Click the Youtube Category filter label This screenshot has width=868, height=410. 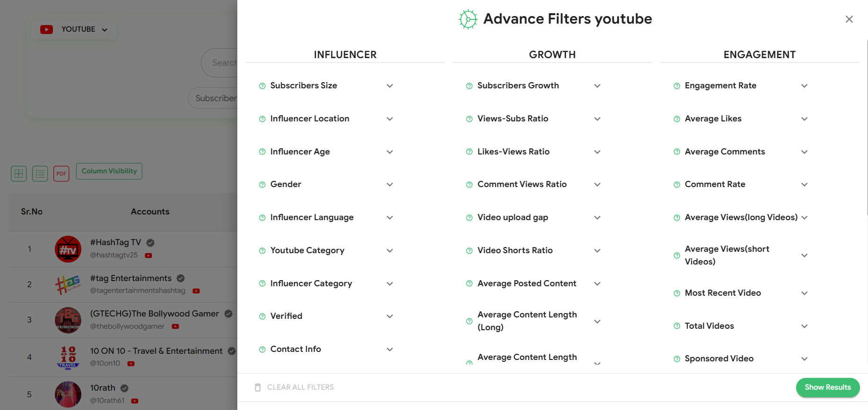pyautogui.click(x=307, y=250)
